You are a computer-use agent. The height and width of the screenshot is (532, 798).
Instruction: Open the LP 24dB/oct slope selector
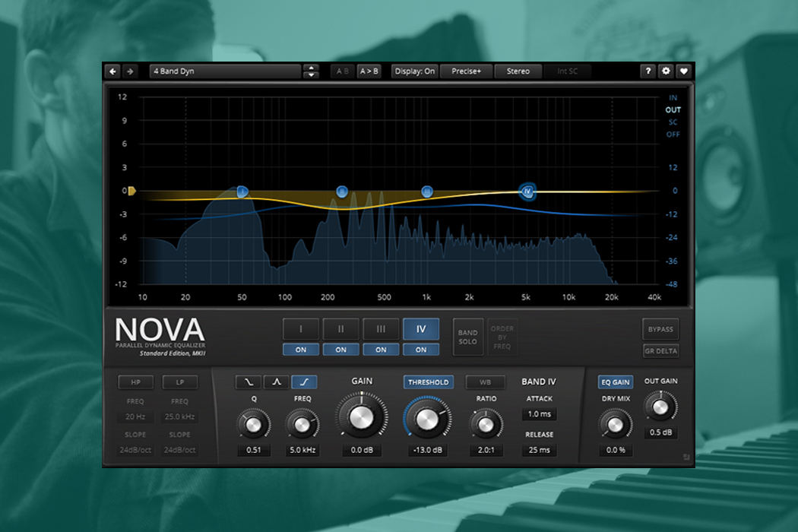179,450
